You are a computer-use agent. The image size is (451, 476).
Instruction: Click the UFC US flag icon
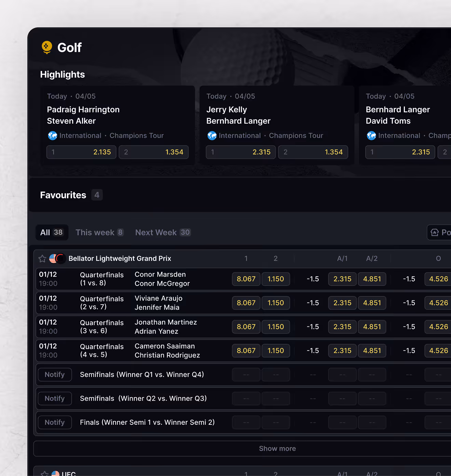click(x=55, y=473)
